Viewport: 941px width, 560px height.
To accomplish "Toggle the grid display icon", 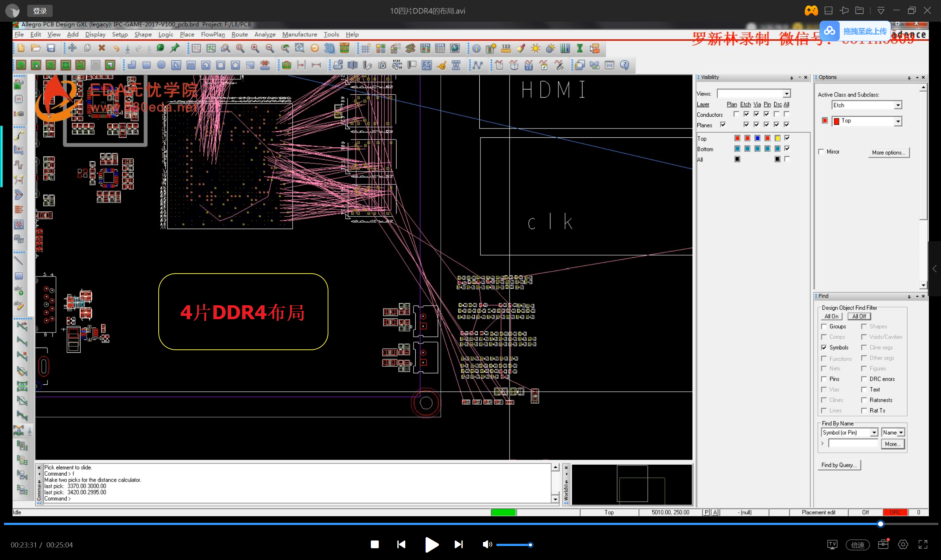I will pos(365,48).
